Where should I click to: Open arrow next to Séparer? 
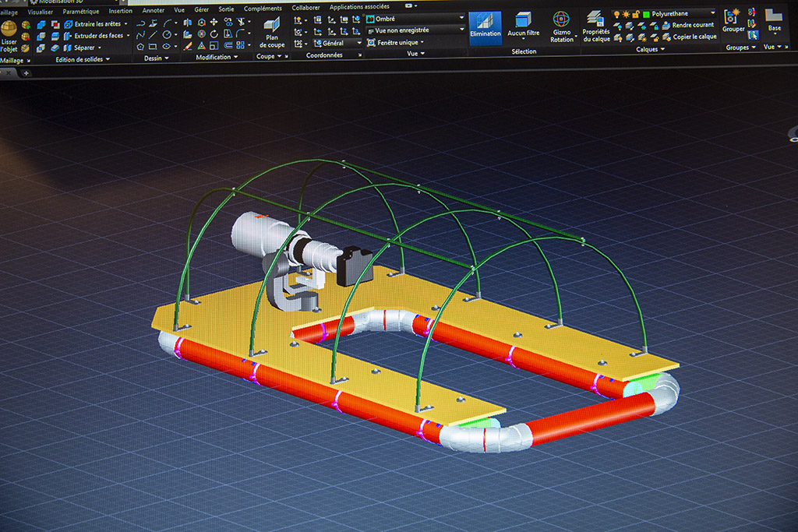[x=99, y=48]
